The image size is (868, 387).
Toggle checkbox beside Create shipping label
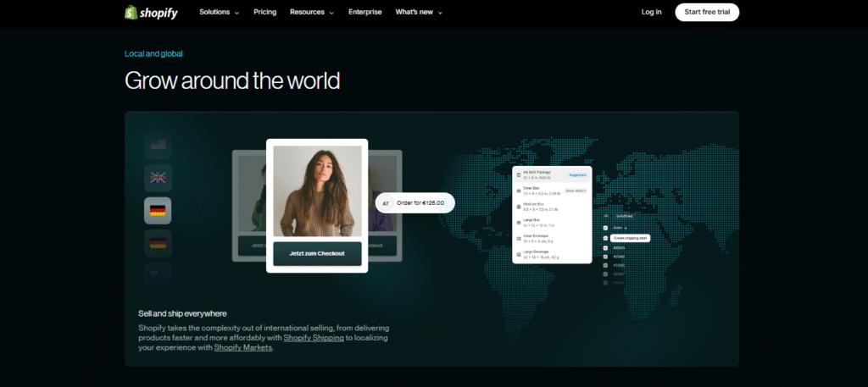click(x=605, y=238)
